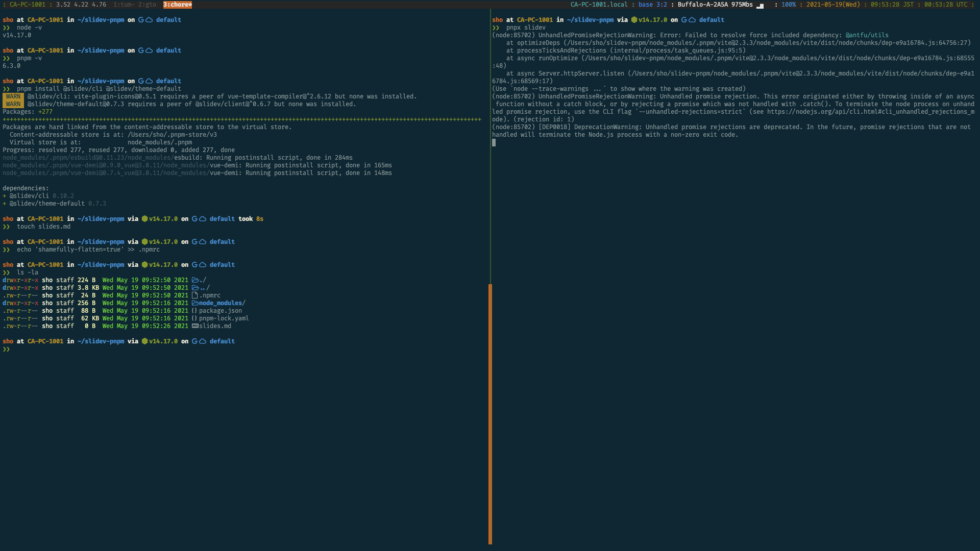Select the active 3:chore tmux window
980x551 pixels.
(177, 5)
